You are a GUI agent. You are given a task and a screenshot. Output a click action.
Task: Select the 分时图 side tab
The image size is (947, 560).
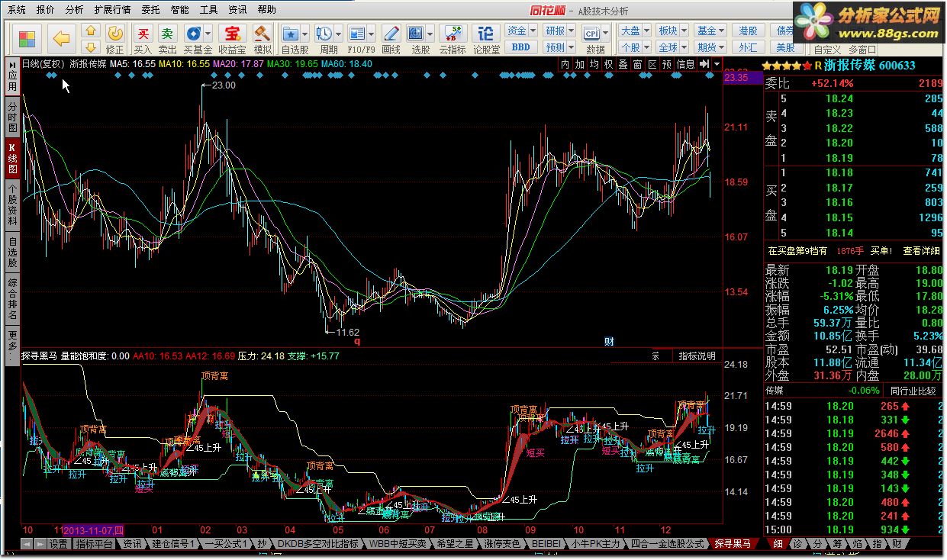(12, 117)
